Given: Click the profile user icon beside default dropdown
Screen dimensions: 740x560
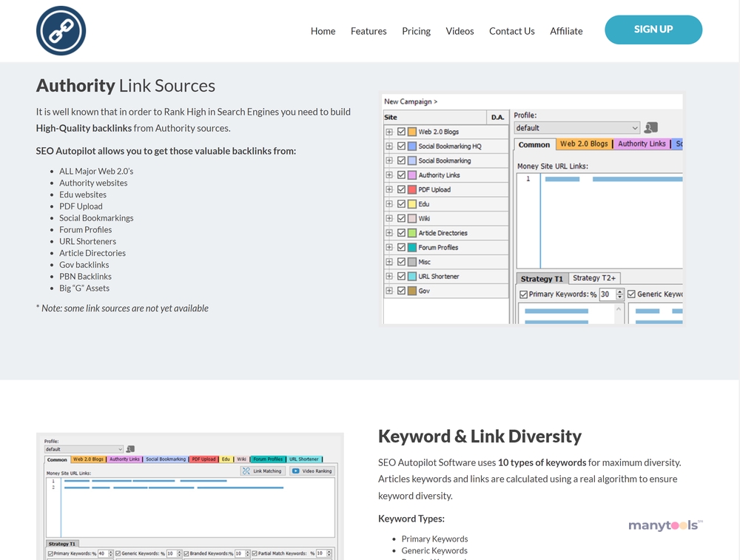Looking at the screenshot, I should click(650, 127).
